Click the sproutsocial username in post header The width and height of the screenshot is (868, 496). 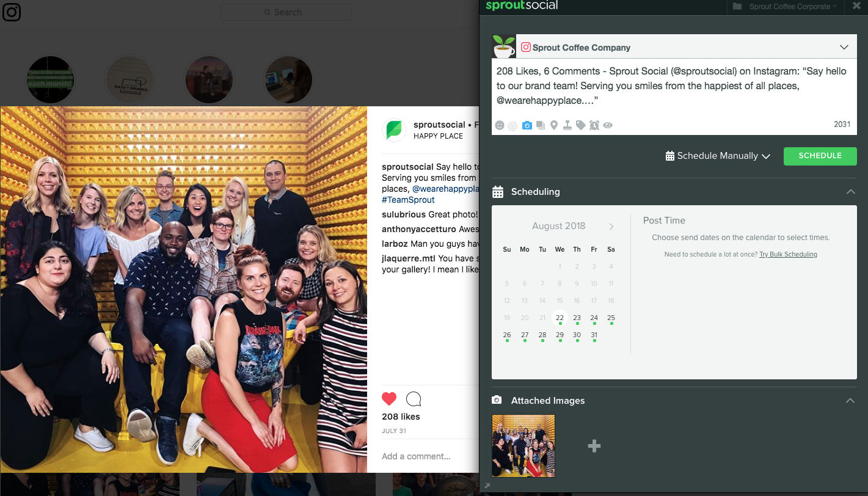(x=439, y=125)
